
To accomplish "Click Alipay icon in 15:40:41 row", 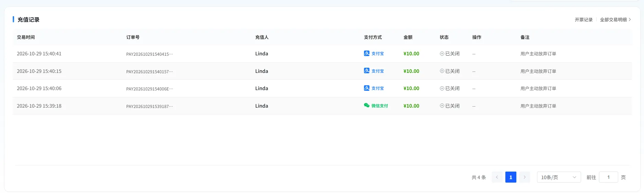I will pos(367,53).
